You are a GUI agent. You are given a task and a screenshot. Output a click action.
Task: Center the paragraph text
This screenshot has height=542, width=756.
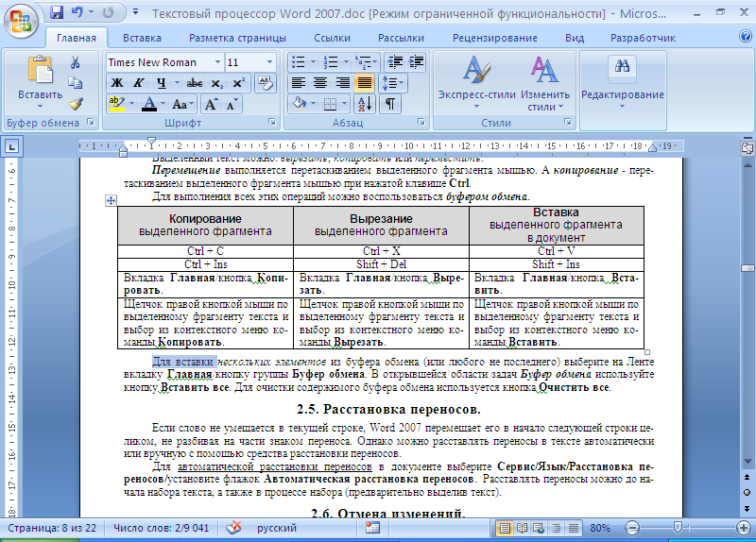click(320, 83)
